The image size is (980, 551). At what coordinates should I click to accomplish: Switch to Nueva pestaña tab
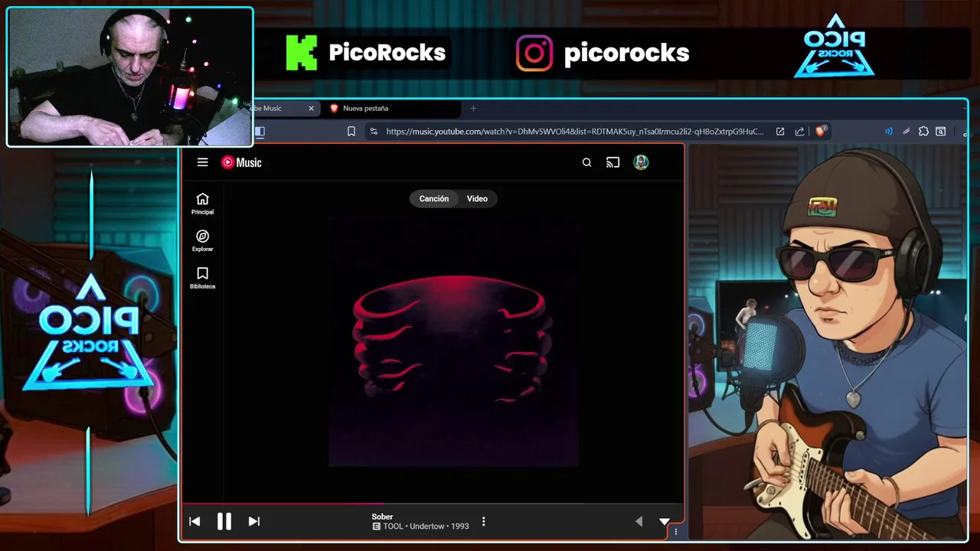point(390,108)
